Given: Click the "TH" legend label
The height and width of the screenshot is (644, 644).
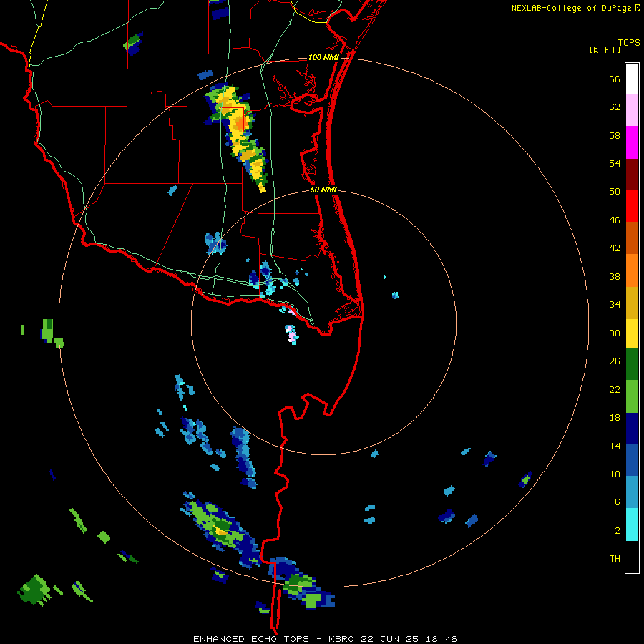Looking at the screenshot, I should [615, 559].
